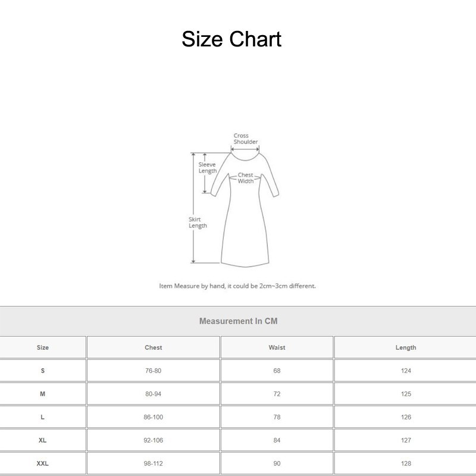The height and width of the screenshot is (476, 476).
Task: Click waist value 84
Action: [x=277, y=440]
